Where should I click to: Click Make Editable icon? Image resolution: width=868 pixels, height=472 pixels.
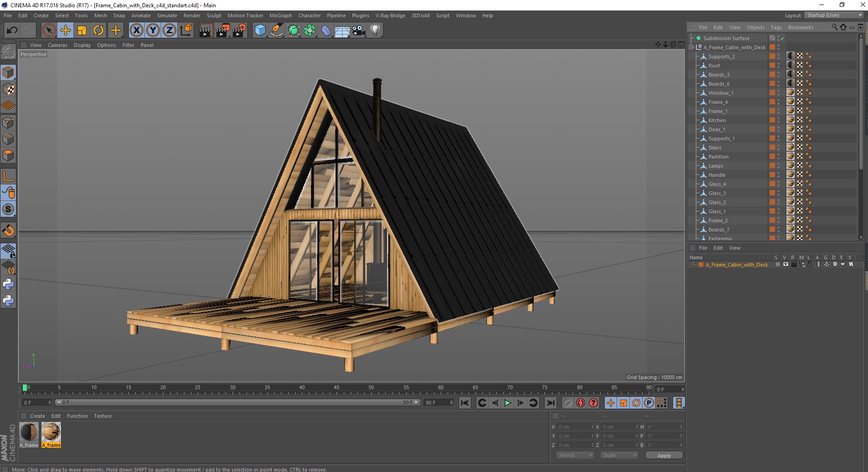(8, 52)
